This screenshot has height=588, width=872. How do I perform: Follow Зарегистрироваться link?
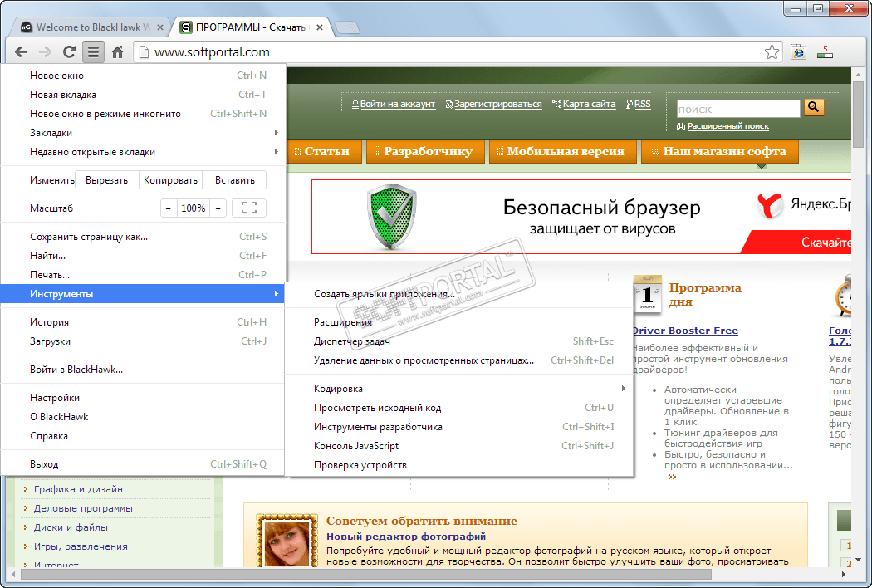coord(497,104)
